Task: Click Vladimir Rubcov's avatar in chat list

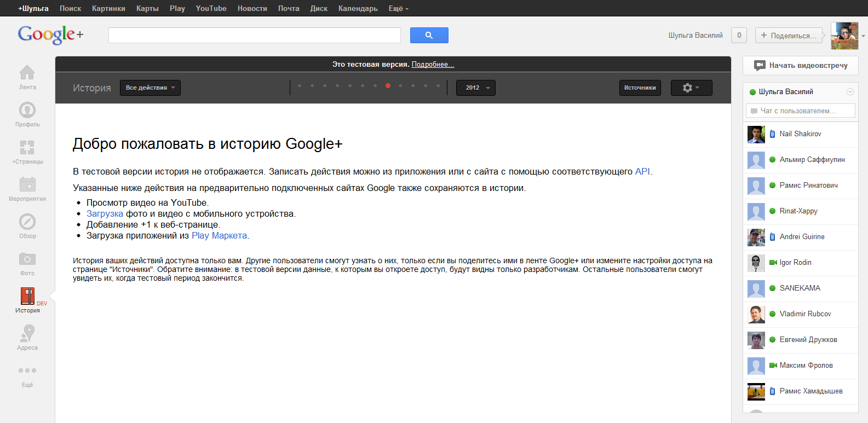Action: 756,315
